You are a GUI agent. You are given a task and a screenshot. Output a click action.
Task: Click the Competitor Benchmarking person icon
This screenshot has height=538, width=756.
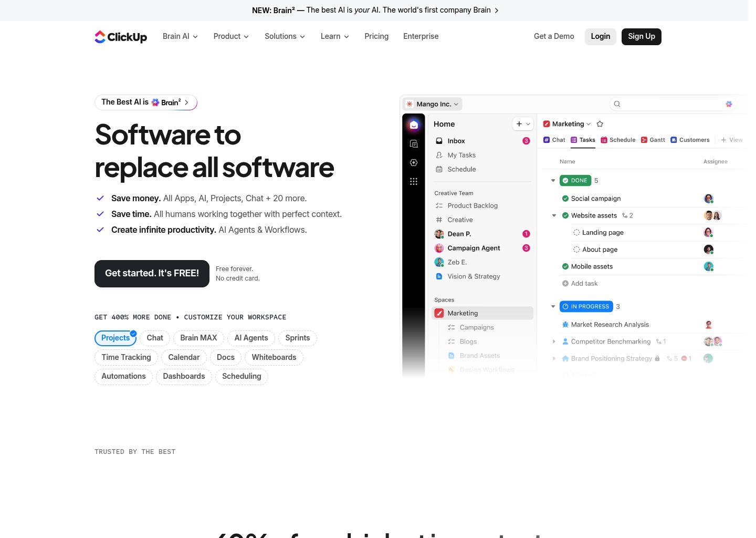click(x=565, y=342)
